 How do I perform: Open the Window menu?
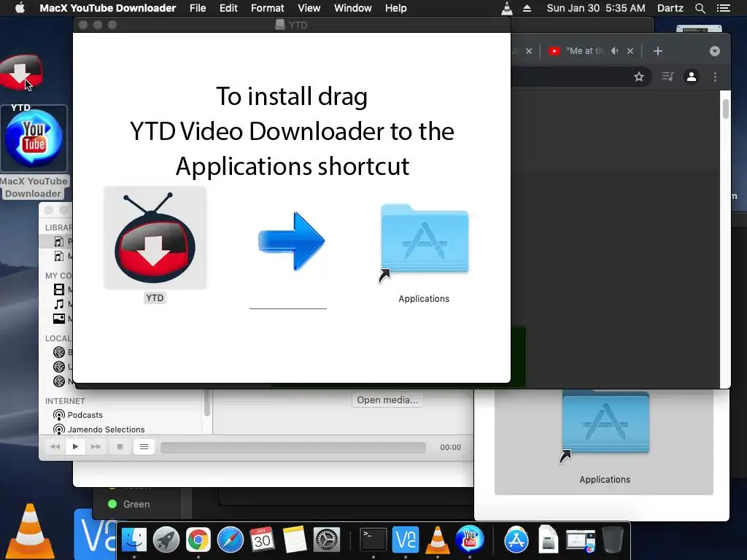[353, 8]
